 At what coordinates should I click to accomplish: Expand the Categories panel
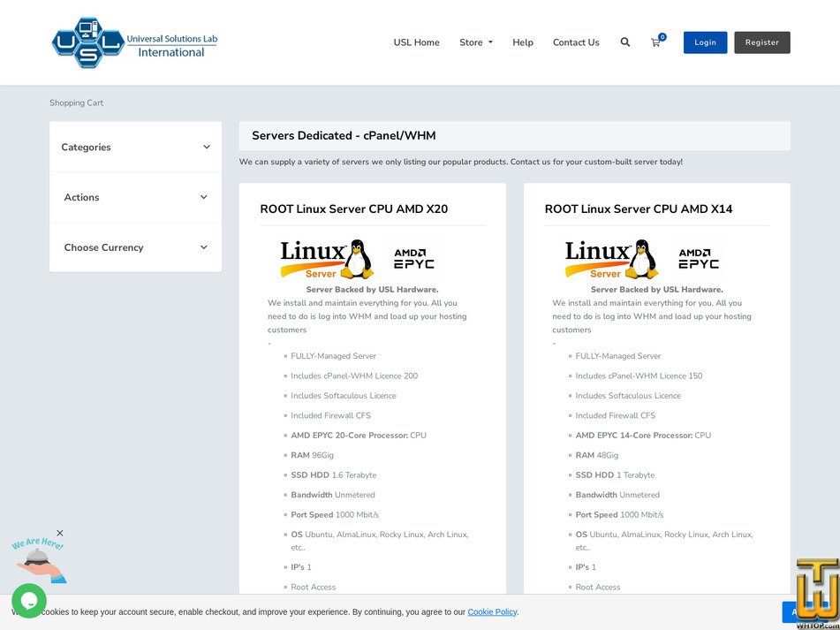point(135,147)
